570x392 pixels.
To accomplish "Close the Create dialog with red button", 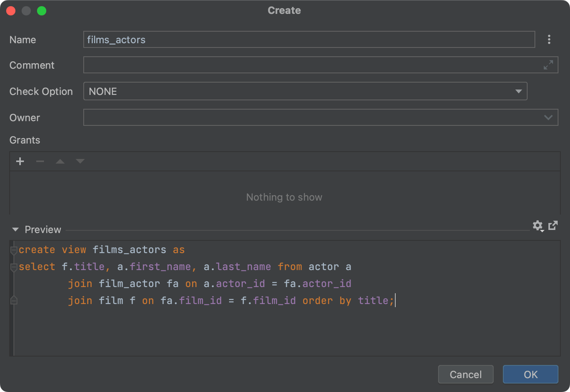I will (11, 11).
